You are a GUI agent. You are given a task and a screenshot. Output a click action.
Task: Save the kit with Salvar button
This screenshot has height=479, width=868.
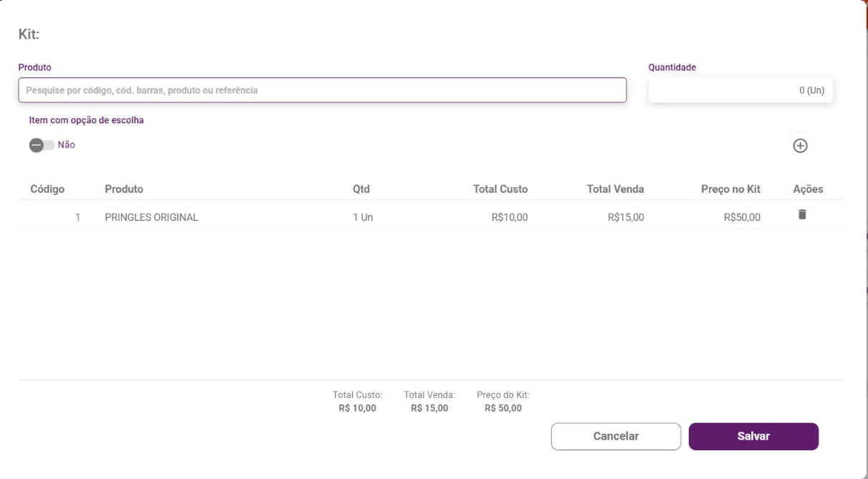coord(753,436)
